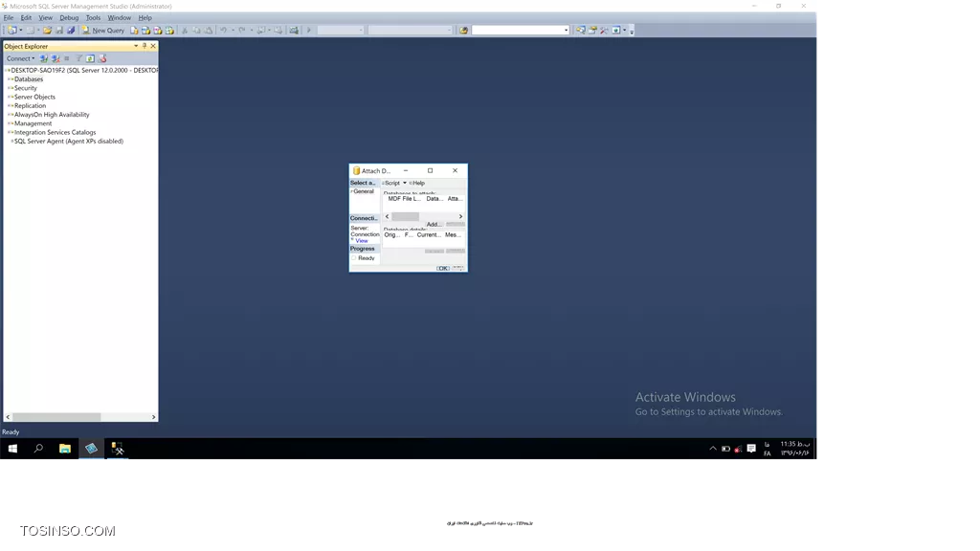Expand the Server Objects tree node
This screenshot has width=980, height=551.
point(10,97)
